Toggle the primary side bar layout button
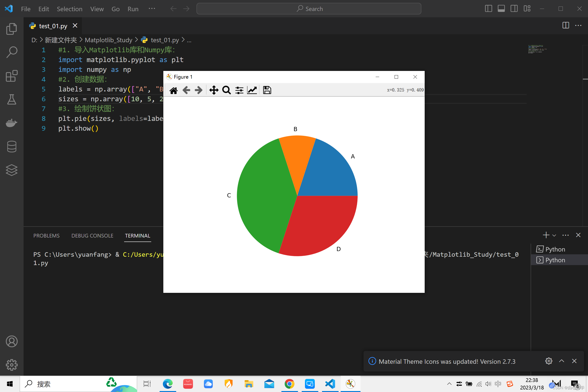Viewport: 588px width, 392px height. pyautogui.click(x=488, y=9)
